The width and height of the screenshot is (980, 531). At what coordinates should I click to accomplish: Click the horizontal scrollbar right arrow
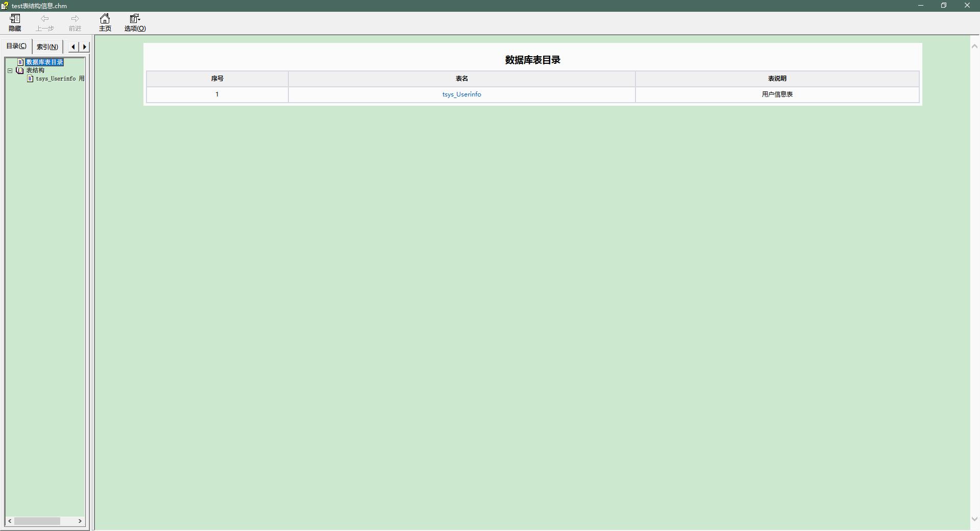[80, 521]
